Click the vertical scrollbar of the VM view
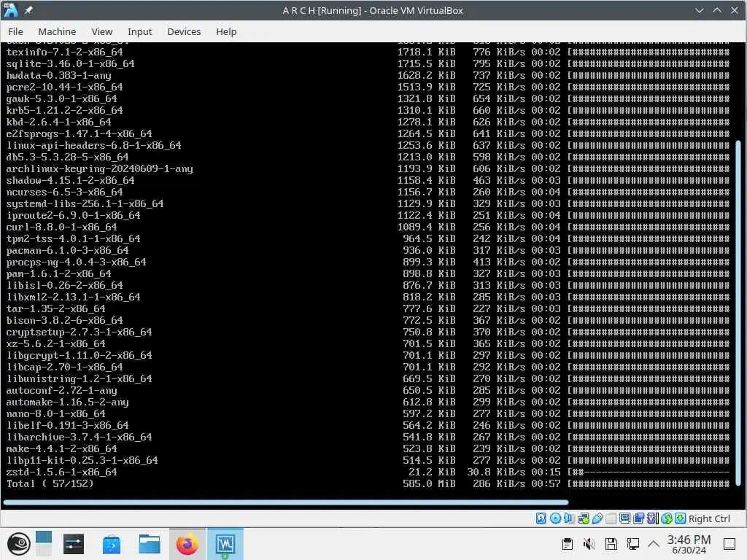This screenshot has width=747, height=560. [738, 313]
